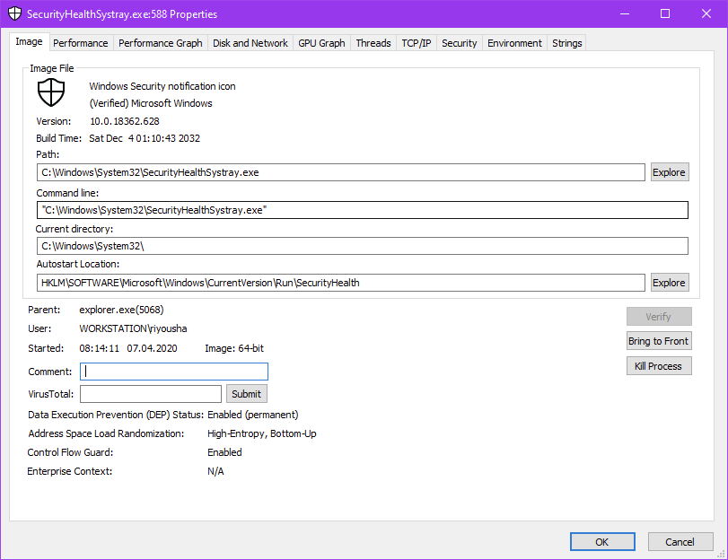Submit to VirusTotal
The image size is (728, 560).
click(247, 394)
